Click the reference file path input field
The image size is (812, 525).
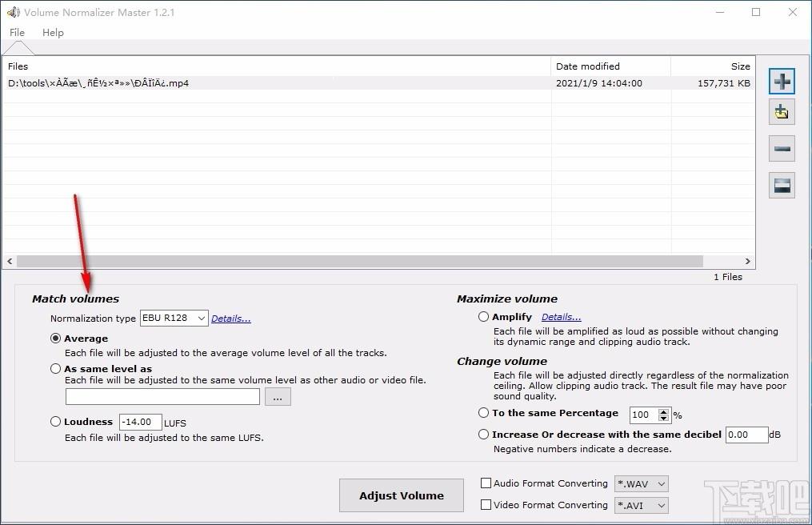[x=162, y=396]
